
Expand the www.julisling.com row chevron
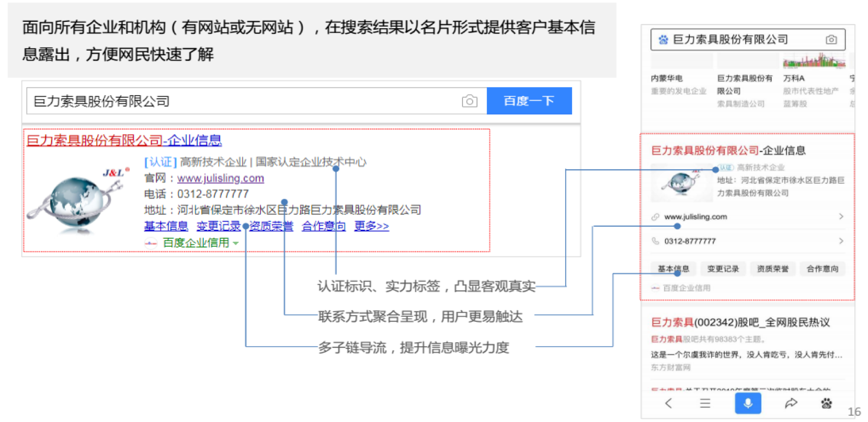coord(841,216)
